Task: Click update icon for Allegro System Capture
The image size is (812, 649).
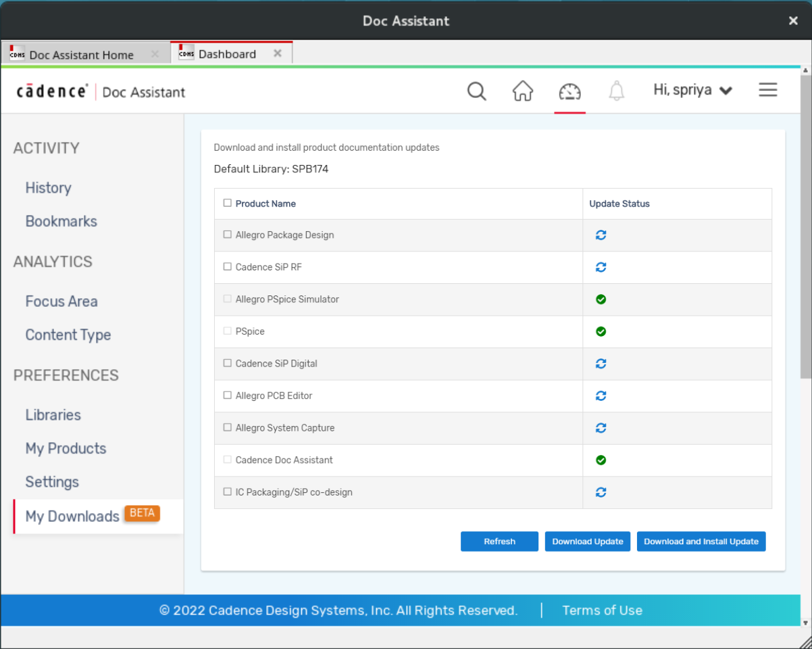Action: [x=601, y=428]
